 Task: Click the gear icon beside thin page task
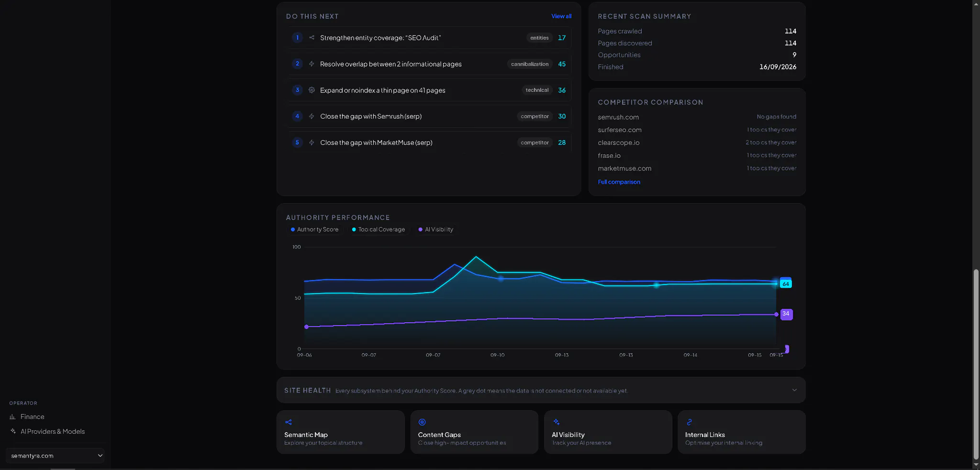click(x=312, y=90)
